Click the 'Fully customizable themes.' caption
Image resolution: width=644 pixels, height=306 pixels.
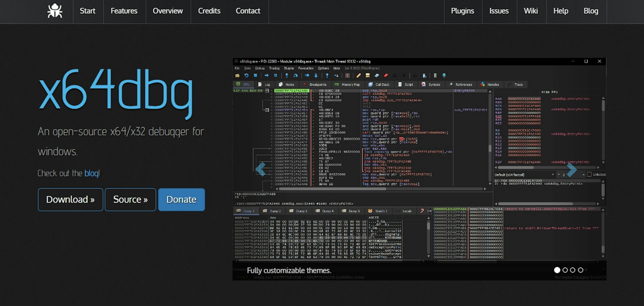tap(289, 270)
